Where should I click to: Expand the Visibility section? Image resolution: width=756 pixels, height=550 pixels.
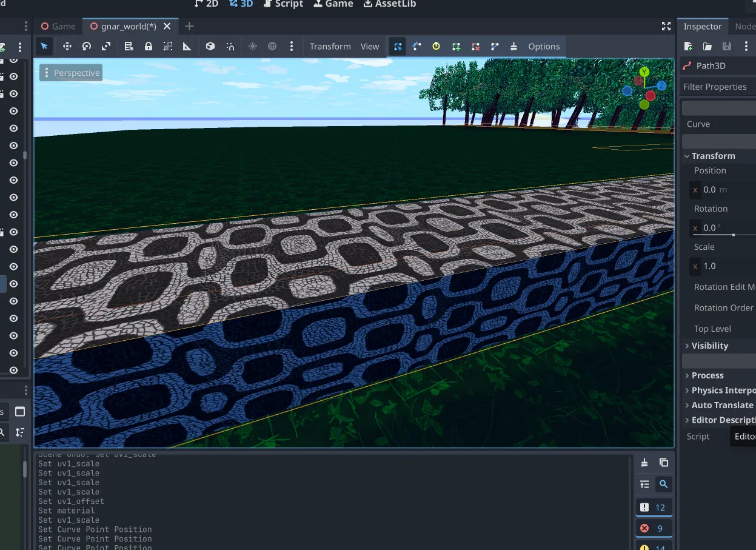click(718, 346)
